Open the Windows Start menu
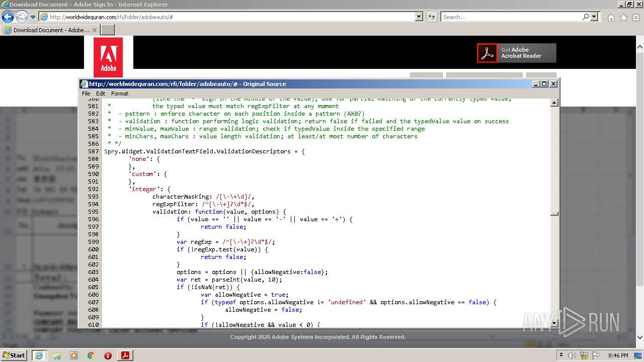 point(14,355)
